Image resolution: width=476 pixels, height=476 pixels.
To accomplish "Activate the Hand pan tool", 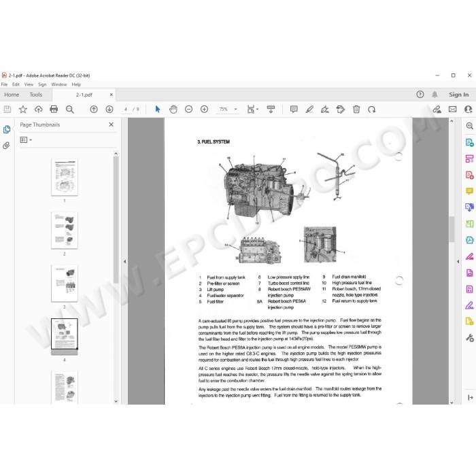I will [173, 109].
